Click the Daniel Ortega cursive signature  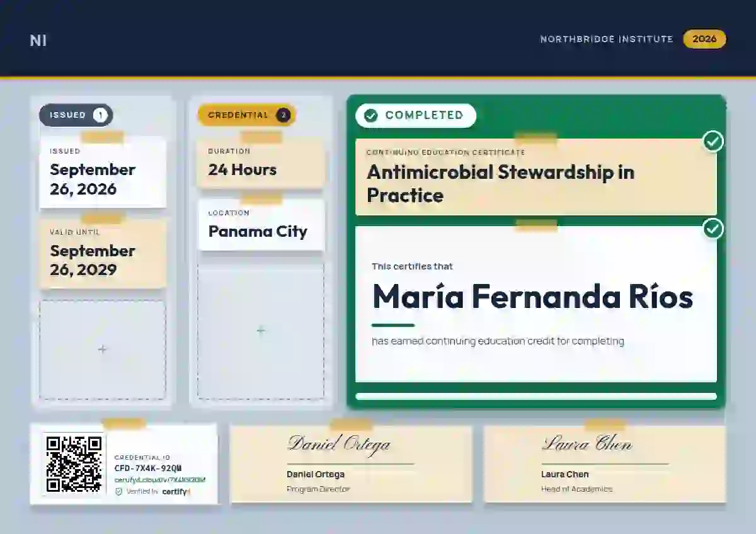click(x=339, y=443)
